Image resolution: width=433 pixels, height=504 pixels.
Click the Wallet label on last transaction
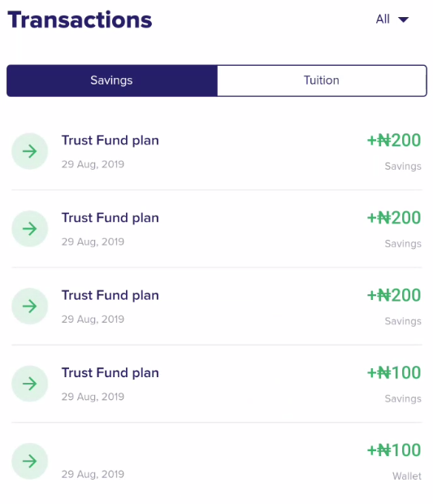407,476
